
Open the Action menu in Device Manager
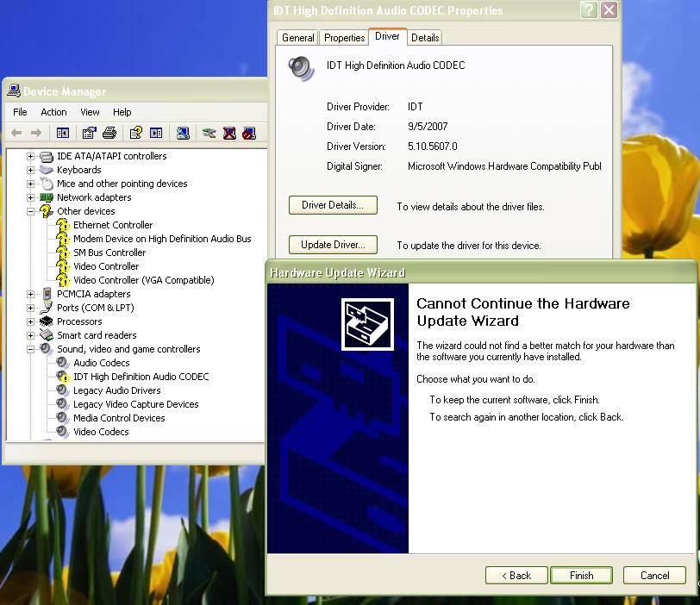tap(53, 112)
